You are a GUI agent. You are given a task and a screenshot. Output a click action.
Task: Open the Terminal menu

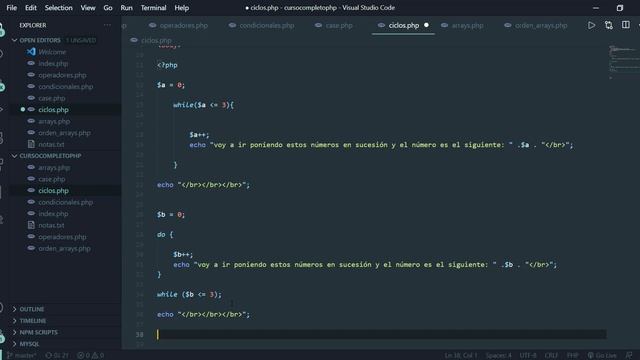(x=153, y=8)
